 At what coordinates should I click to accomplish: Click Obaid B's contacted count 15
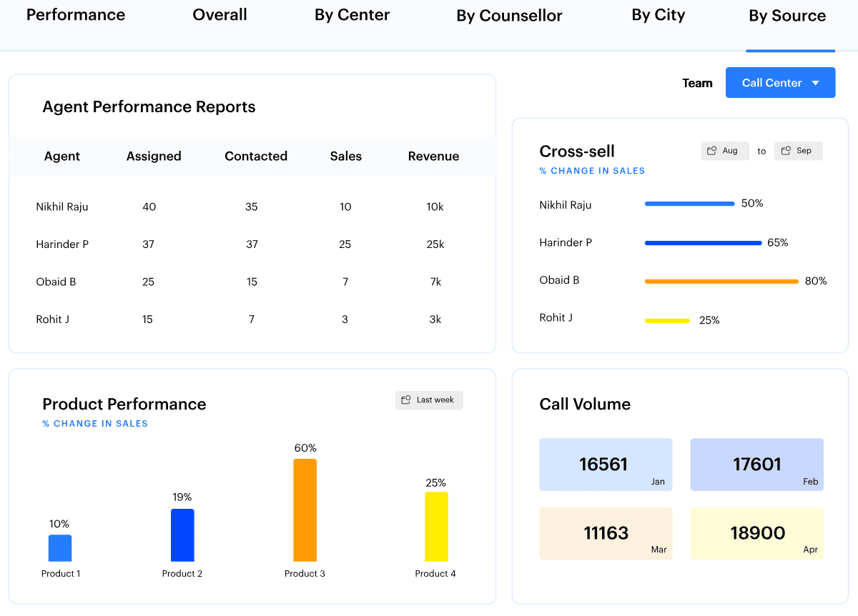tap(252, 282)
